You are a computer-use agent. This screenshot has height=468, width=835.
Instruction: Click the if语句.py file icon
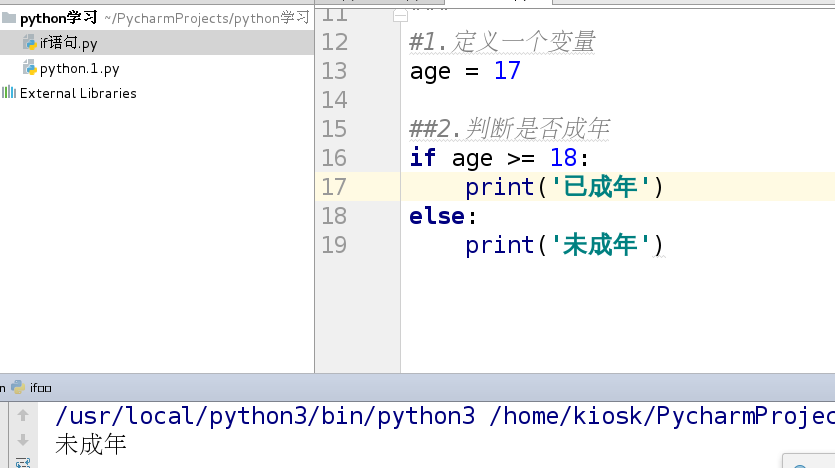[30, 43]
